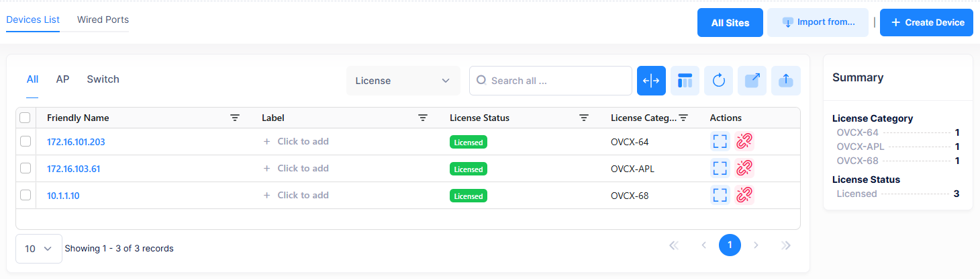Filter the License Status column
980x279 pixels.
(x=584, y=118)
